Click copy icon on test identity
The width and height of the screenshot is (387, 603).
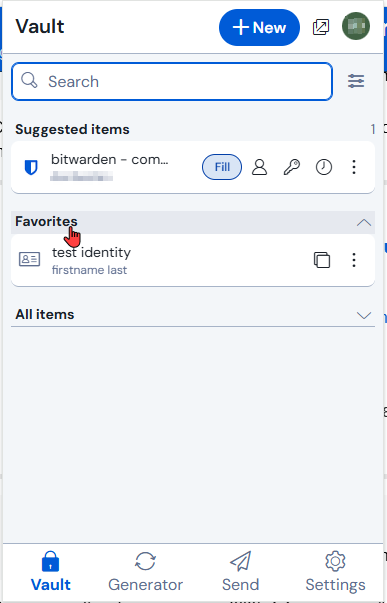tap(322, 260)
